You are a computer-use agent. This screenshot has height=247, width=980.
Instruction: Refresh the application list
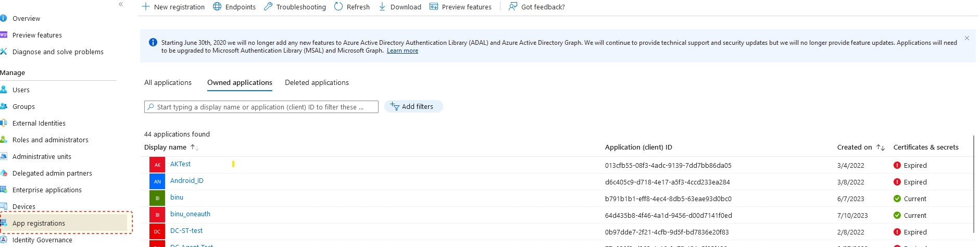pos(352,7)
